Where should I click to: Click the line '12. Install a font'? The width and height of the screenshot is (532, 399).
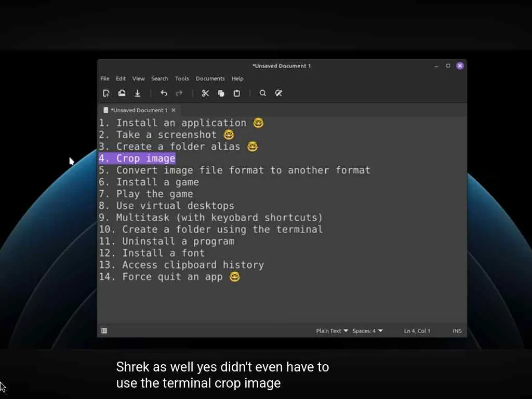coord(152,253)
